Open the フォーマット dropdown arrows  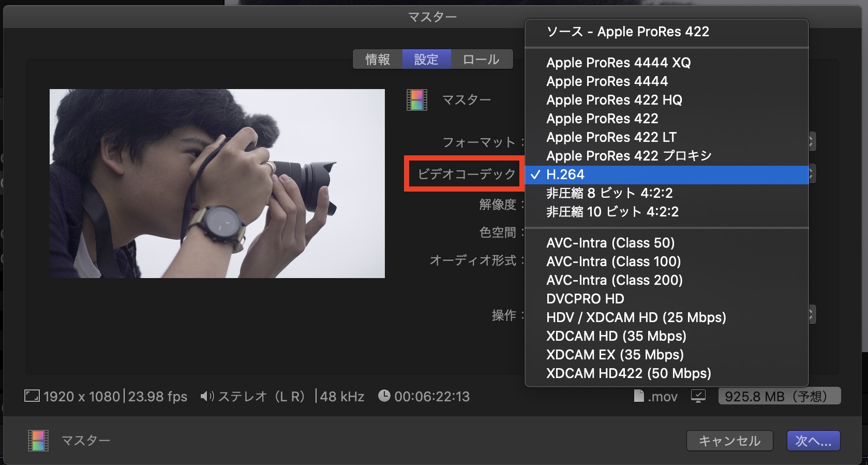[812, 141]
